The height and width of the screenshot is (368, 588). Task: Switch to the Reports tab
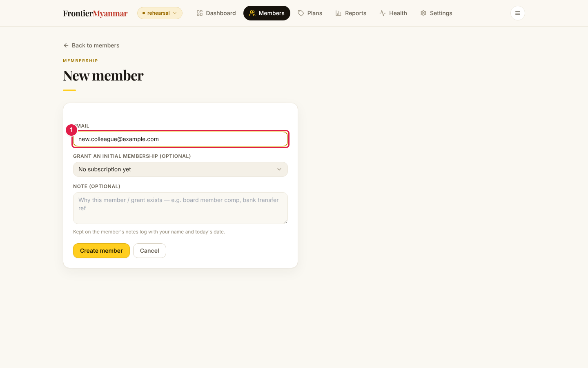pos(351,13)
